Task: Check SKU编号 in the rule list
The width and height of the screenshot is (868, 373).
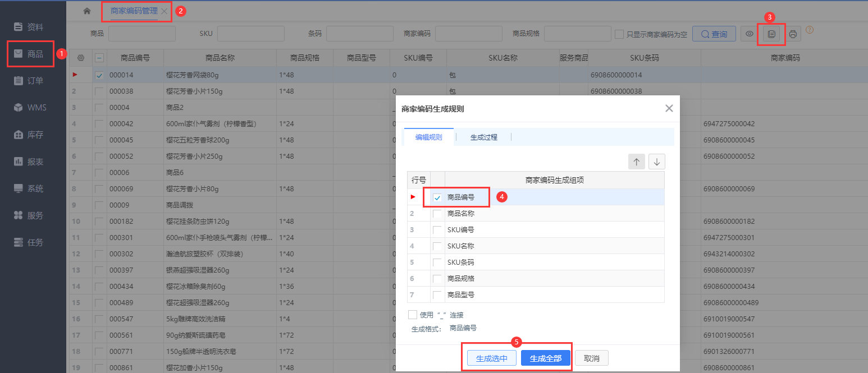Action: (437, 230)
